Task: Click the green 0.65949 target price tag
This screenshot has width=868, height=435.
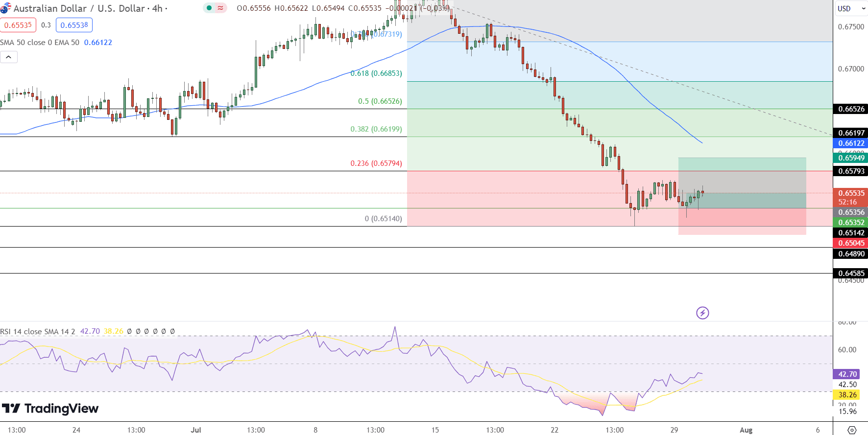Action: [x=851, y=158]
